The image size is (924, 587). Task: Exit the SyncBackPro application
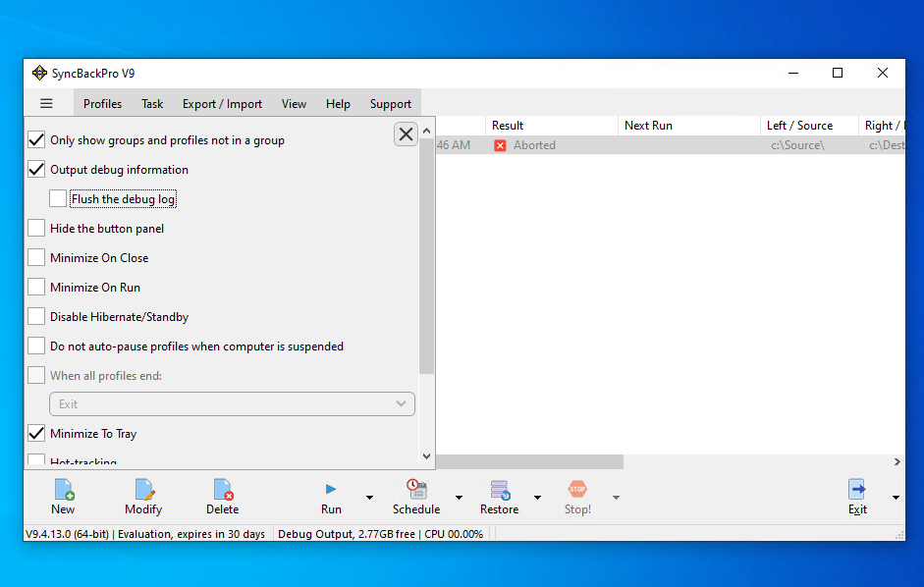click(x=857, y=498)
